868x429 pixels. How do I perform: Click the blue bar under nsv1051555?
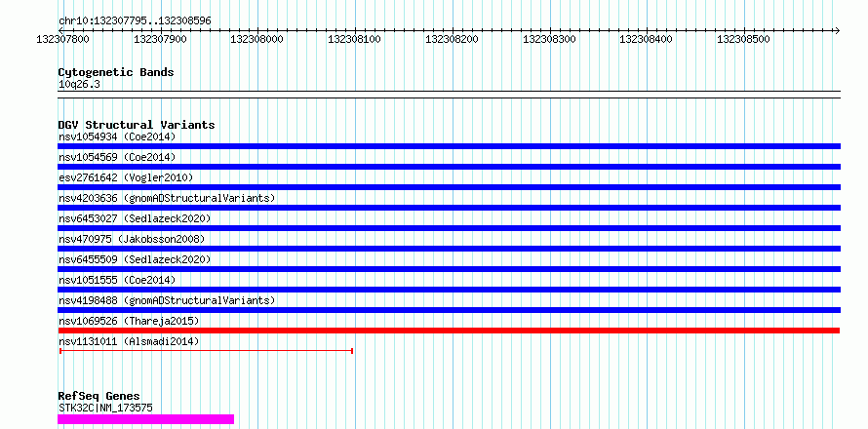click(x=449, y=290)
